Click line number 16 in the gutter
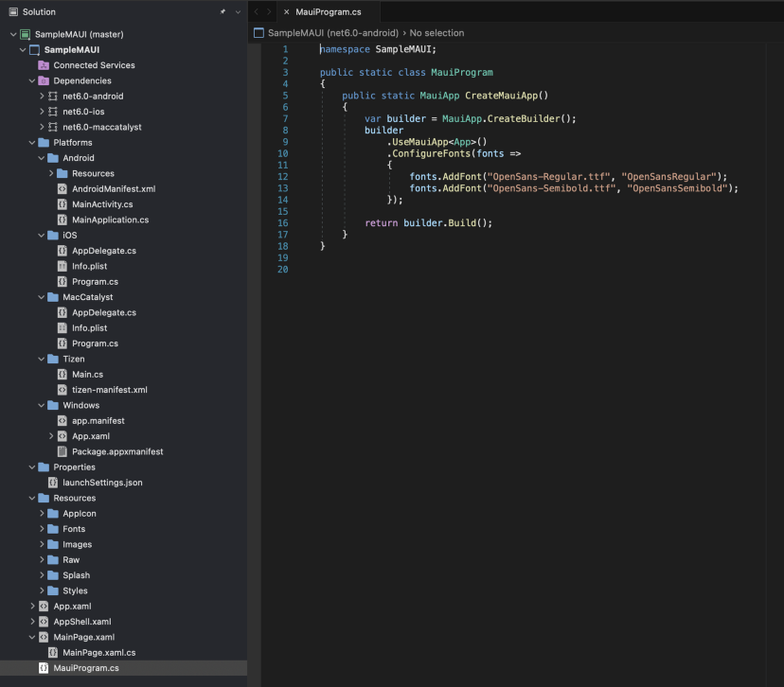784x687 pixels. tap(282, 222)
